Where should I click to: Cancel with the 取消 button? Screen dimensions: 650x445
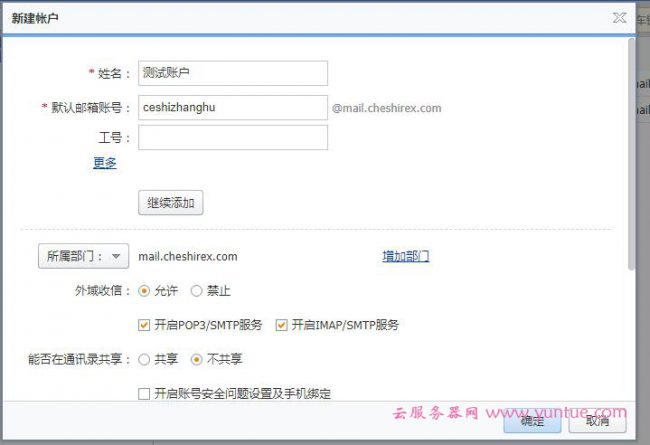[598, 422]
